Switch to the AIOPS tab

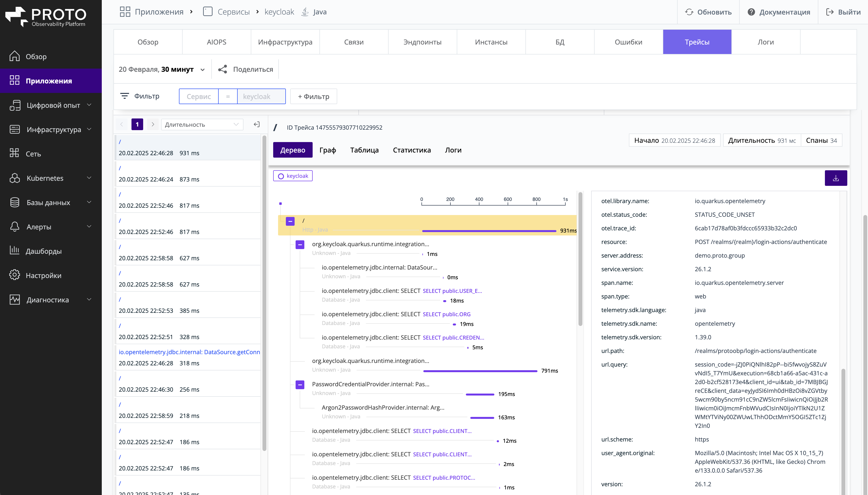click(216, 42)
